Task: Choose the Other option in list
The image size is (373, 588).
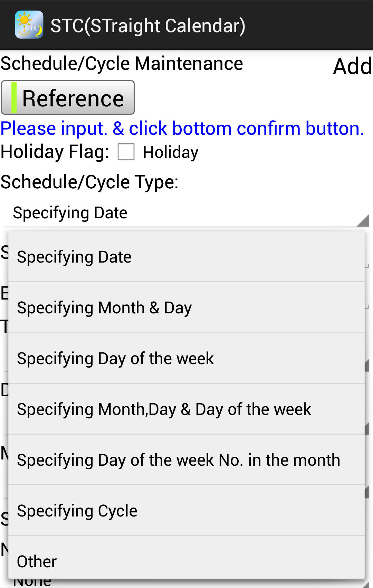Action: pos(186,558)
